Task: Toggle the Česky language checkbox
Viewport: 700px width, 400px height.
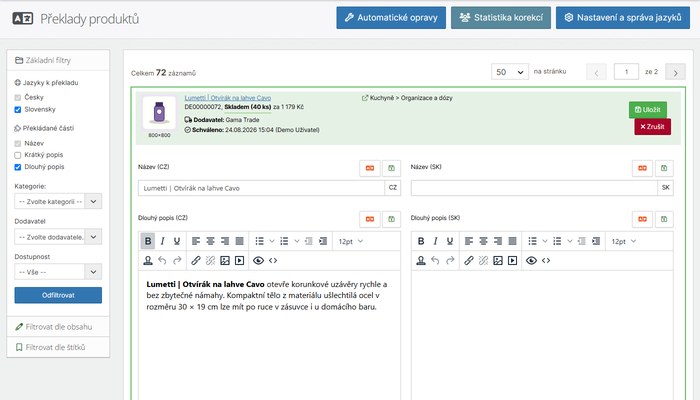Action: (18, 97)
